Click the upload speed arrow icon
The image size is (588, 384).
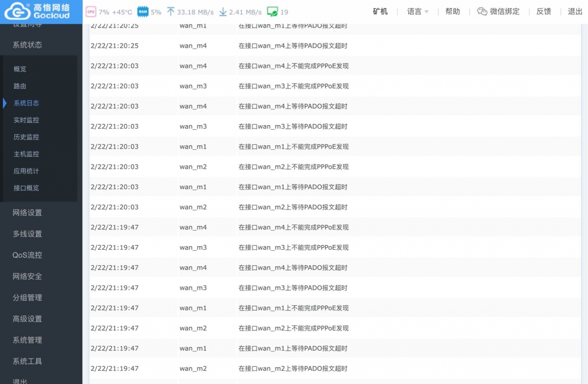click(171, 11)
